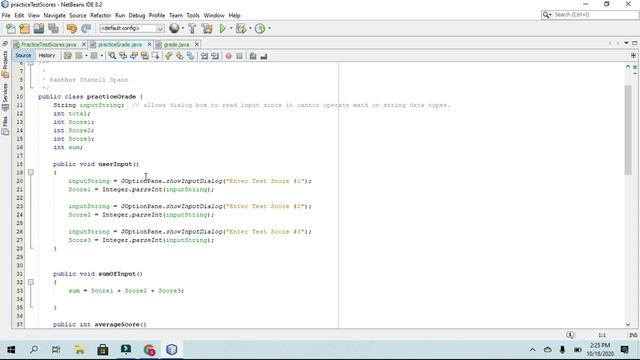Open the default config dropdown
Image resolution: width=640 pixels, height=360 pixels.
pyautogui.click(x=132, y=28)
